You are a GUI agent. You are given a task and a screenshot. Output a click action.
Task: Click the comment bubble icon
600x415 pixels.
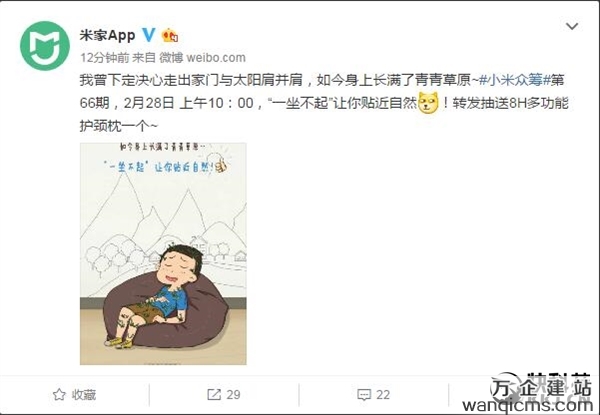[364, 394]
